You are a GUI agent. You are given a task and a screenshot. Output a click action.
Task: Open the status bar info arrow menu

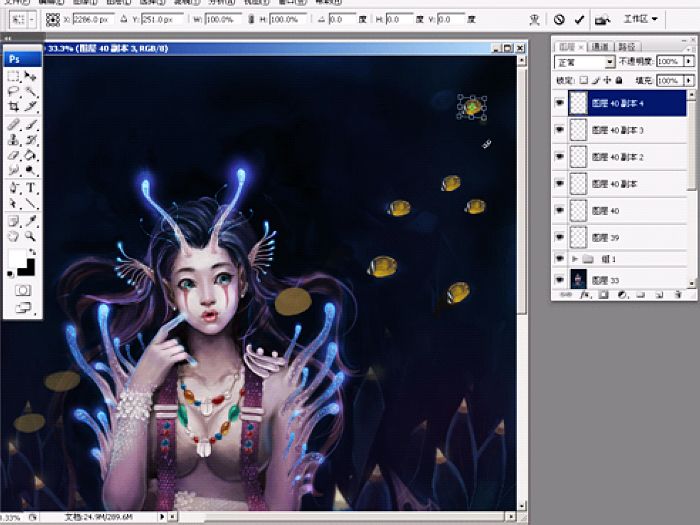[162, 517]
